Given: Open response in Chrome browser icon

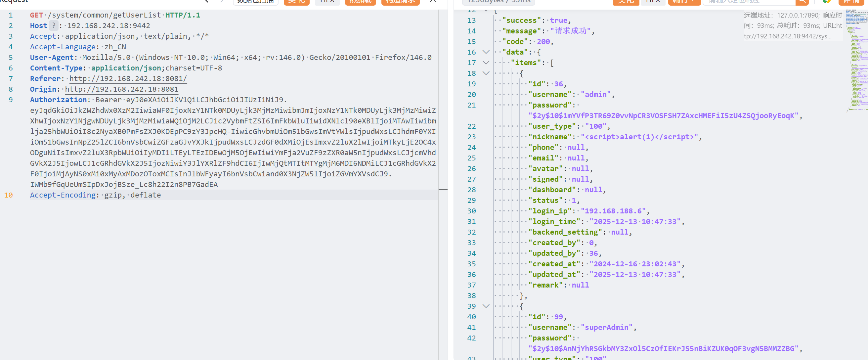Looking at the screenshot, I should pyautogui.click(x=826, y=2).
